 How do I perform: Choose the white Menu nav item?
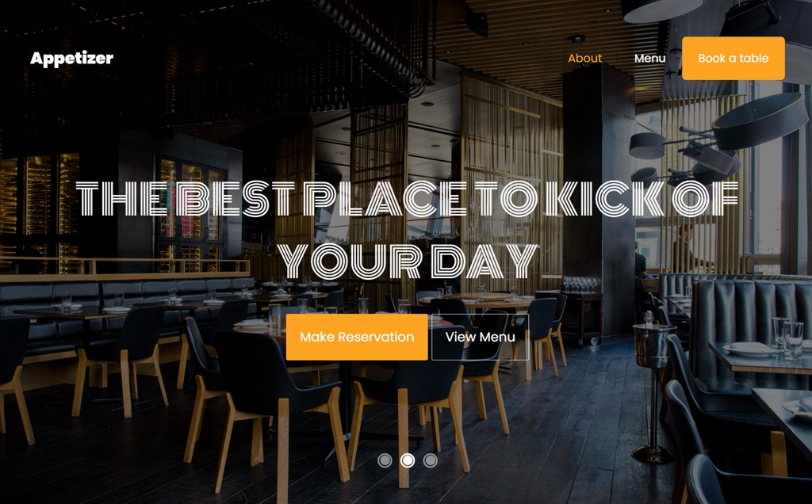[650, 58]
